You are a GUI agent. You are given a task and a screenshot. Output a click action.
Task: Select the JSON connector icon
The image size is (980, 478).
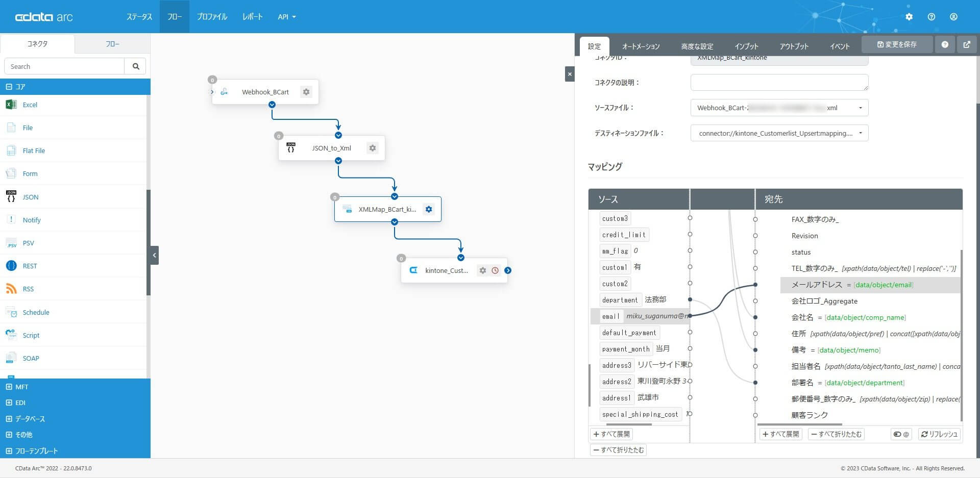11,197
